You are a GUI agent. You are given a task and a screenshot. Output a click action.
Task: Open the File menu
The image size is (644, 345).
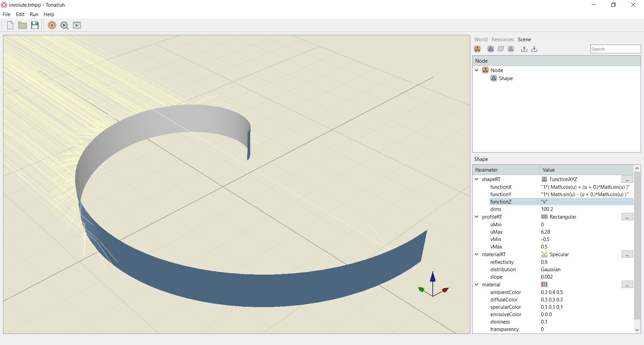[6, 14]
